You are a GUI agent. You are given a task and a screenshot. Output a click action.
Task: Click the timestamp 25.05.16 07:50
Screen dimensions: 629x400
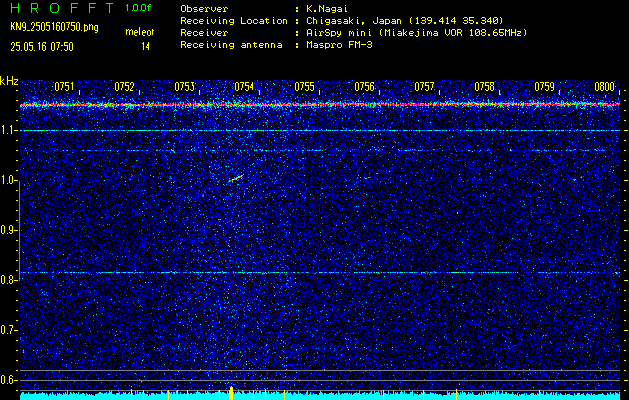[x=42, y=47]
